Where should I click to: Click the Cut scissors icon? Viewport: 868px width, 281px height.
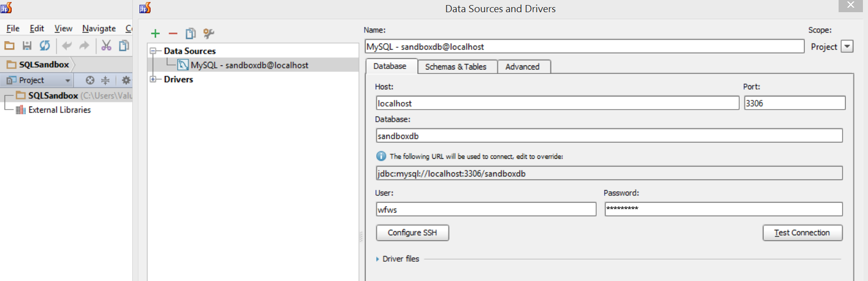106,46
